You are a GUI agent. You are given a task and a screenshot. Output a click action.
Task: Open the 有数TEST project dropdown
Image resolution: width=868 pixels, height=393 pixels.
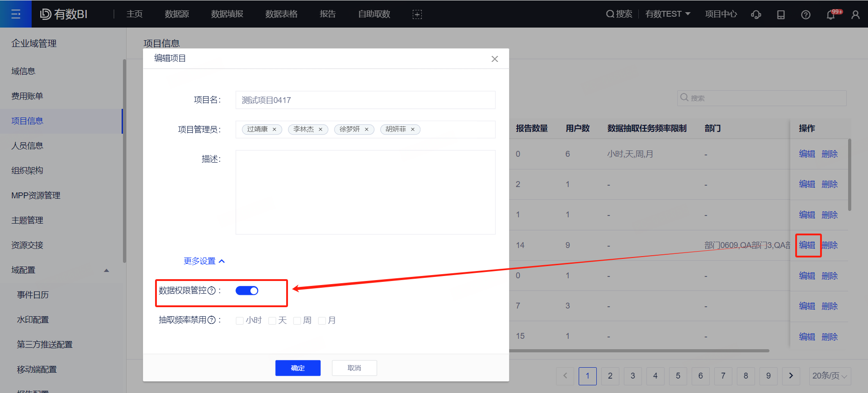pyautogui.click(x=668, y=14)
